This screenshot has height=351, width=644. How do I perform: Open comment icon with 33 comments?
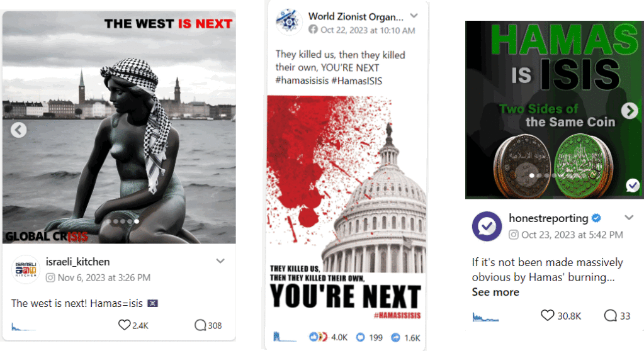611,315
